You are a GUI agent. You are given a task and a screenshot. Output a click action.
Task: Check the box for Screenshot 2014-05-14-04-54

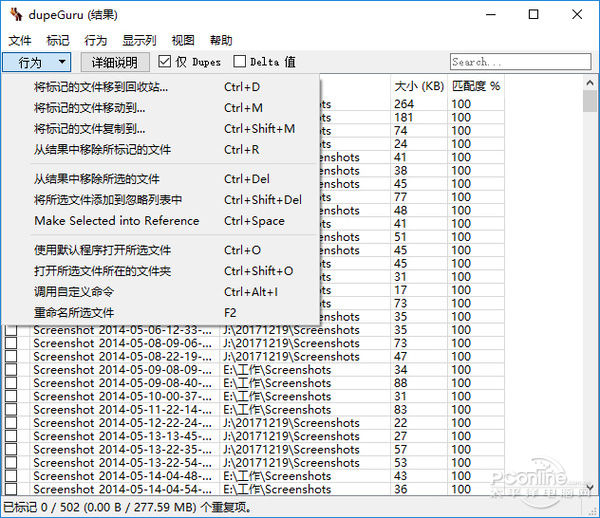coord(11,489)
